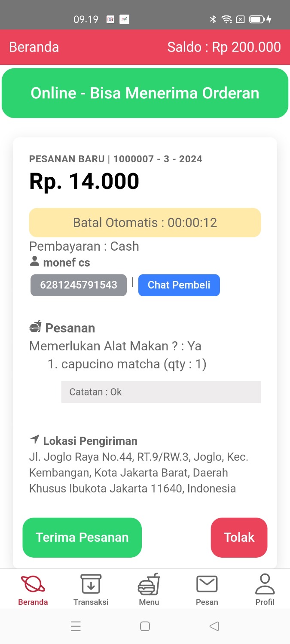The height and width of the screenshot is (644, 290).
Task: Tap the Pesanan food bowl icon
Action: pyautogui.click(x=35, y=327)
